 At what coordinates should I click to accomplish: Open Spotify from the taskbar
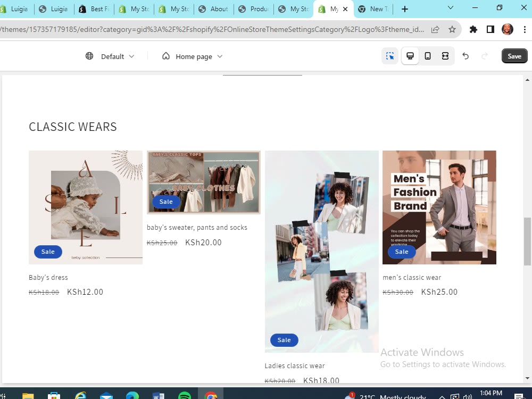[x=185, y=395]
